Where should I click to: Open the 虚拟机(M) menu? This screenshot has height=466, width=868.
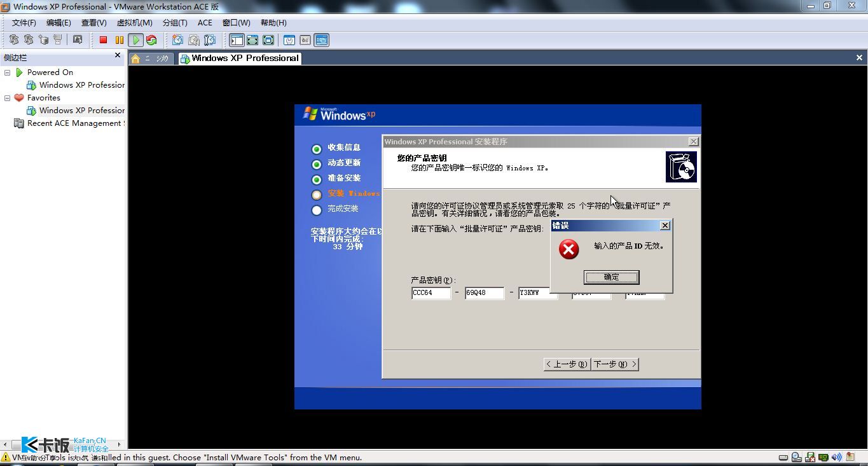pos(134,22)
